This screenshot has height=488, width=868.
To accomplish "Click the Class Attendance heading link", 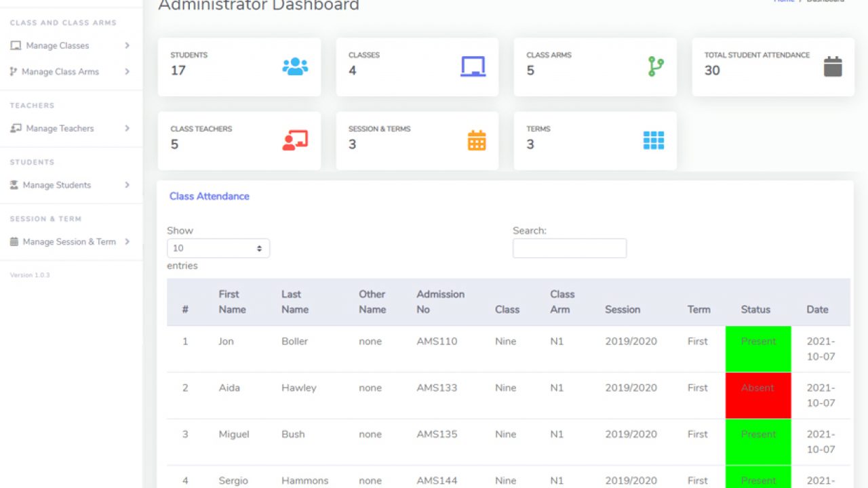I will click(x=210, y=197).
